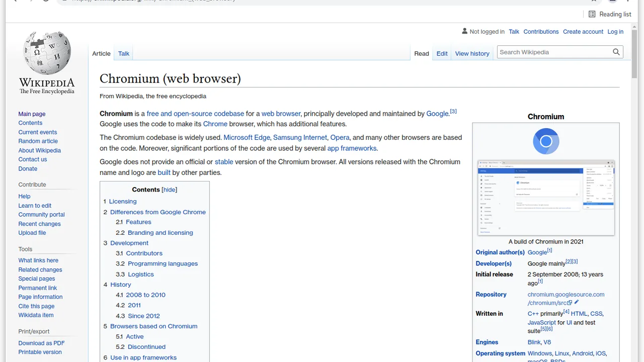Select the Read tab

click(422, 53)
